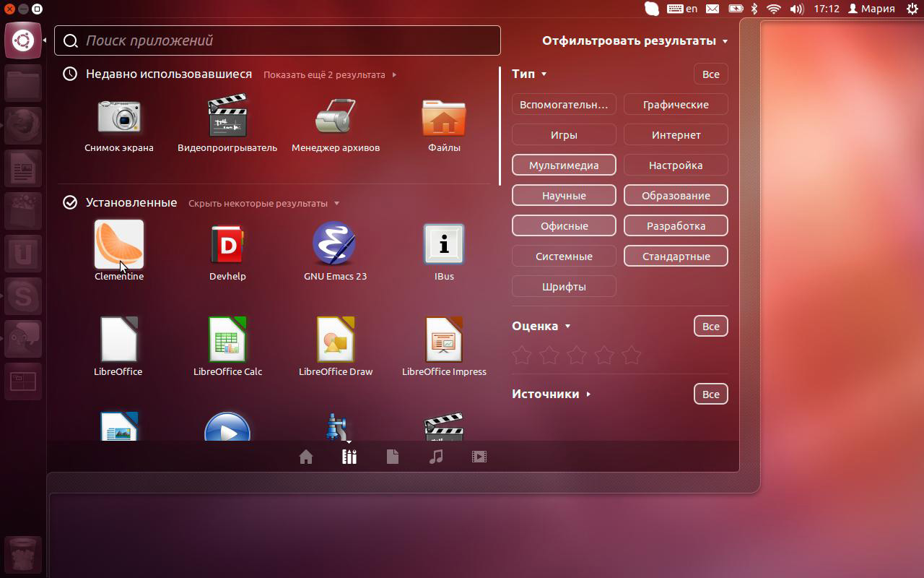The image size is (924, 578).
Task: Open the mail messaging indicator
Action: (712, 9)
